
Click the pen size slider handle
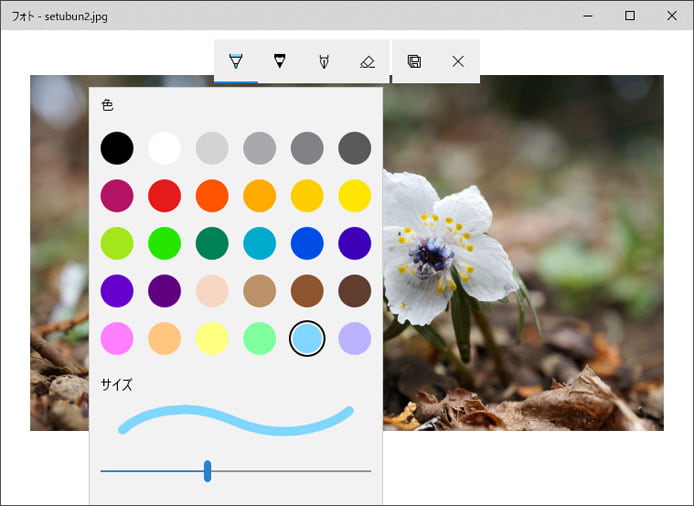click(x=208, y=471)
